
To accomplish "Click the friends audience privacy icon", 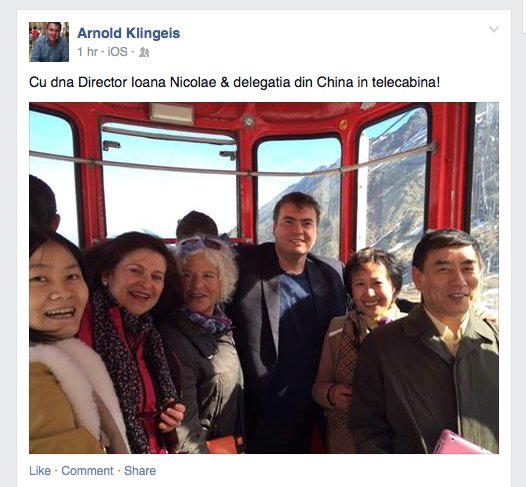I will click(x=144, y=52).
